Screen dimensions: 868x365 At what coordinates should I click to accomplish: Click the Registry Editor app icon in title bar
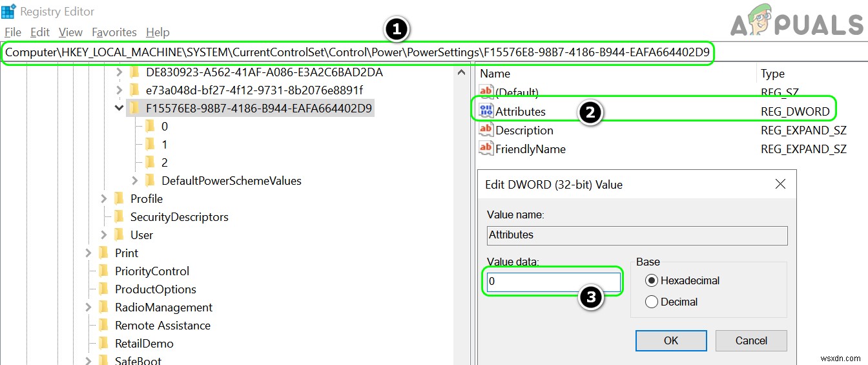[8, 11]
